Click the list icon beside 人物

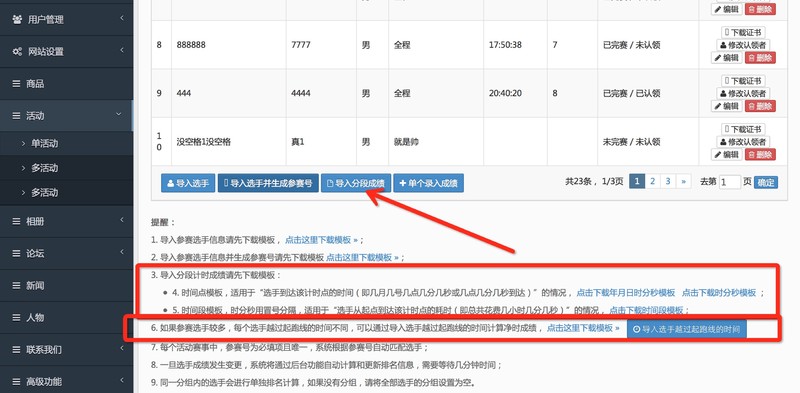click(17, 317)
